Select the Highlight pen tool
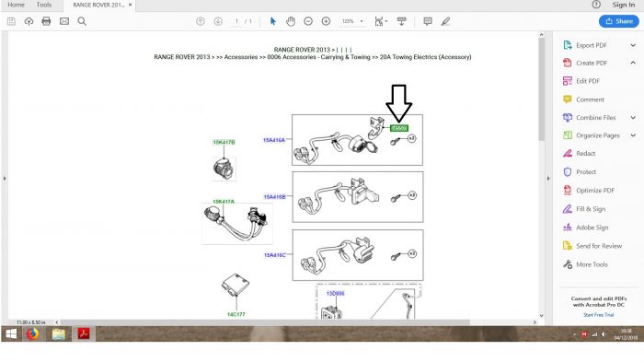Viewport: 644px width, 362px height. [x=445, y=21]
